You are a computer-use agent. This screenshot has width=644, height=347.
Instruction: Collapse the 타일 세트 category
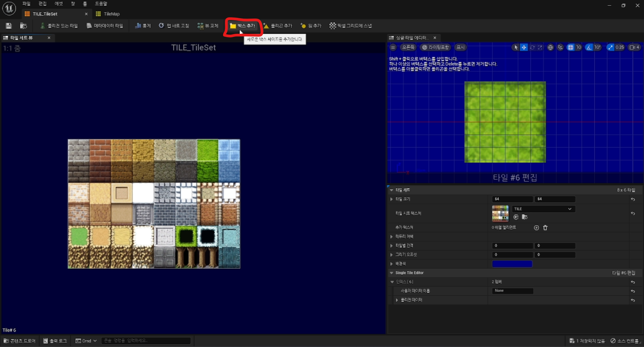[392, 190]
